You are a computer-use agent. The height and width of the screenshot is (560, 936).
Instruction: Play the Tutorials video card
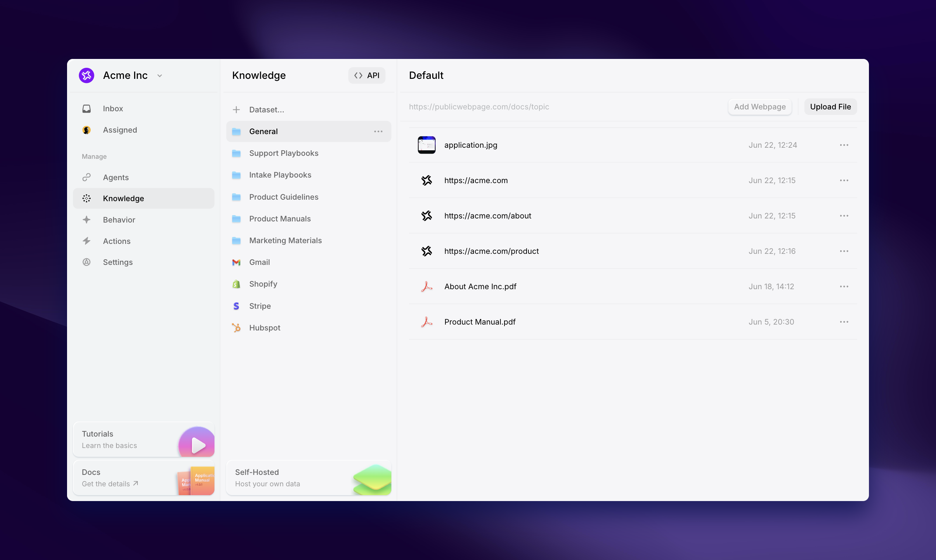pos(197,445)
